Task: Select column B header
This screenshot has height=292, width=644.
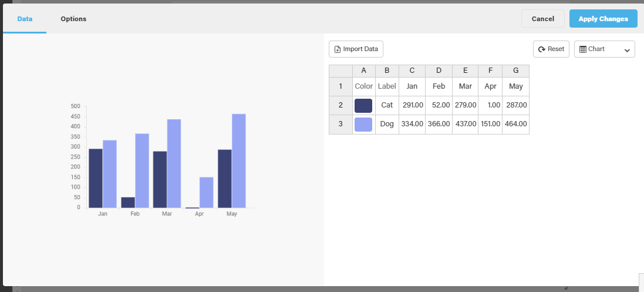Action: 387,71
